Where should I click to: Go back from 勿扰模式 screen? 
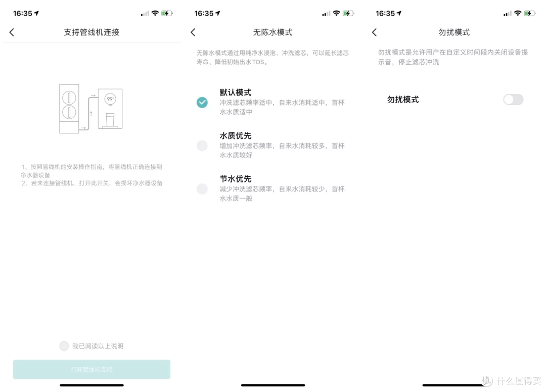[374, 32]
